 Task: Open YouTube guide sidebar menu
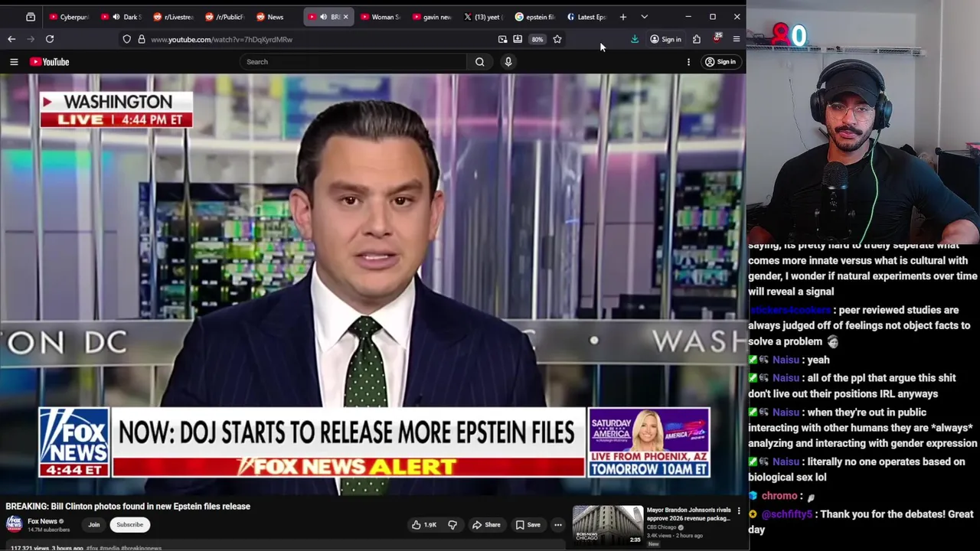click(14, 62)
